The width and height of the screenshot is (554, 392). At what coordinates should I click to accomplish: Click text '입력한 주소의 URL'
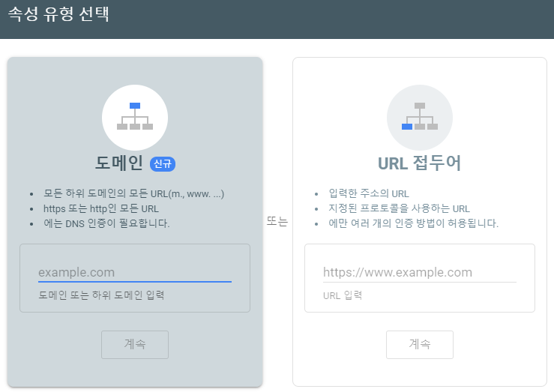[x=369, y=193]
